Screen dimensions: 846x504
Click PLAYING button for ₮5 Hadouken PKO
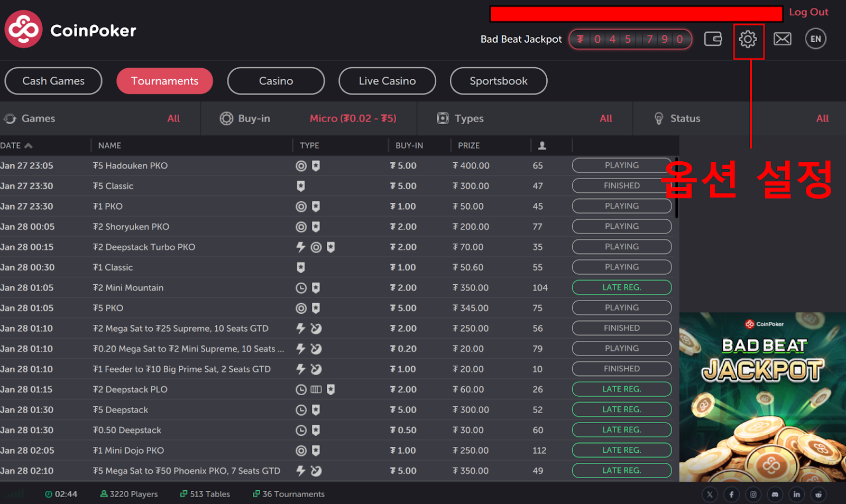622,165
